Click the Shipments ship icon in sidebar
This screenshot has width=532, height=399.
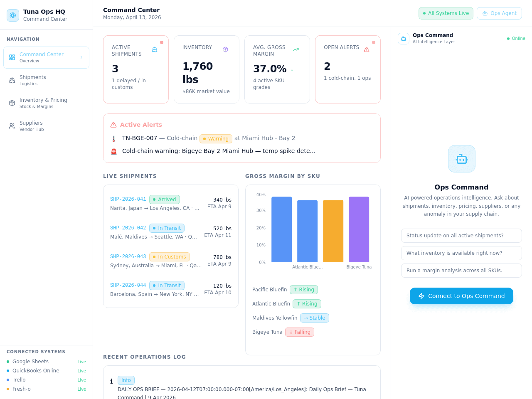(12, 80)
